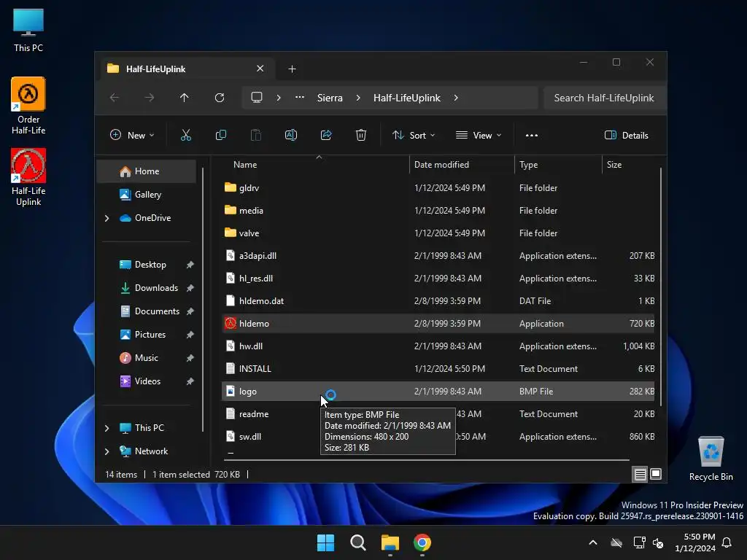Select the readme text document

(438, 414)
